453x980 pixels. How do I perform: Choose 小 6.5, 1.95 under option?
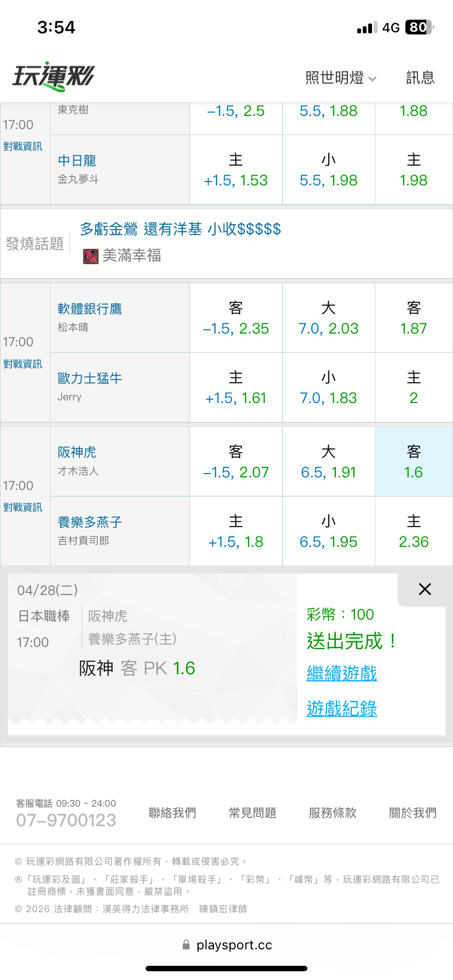pos(328,531)
